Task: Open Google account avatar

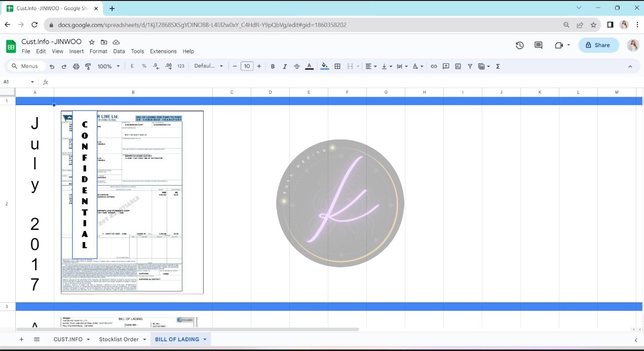Action: click(x=633, y=45)
